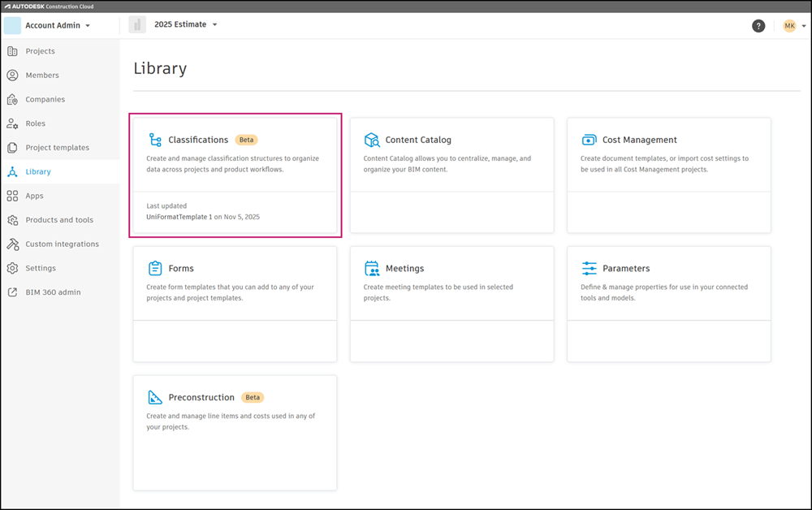The image size is (812, 510).
Task: Click the Custom integrations tools icon
Action: [x=12, y=244]
